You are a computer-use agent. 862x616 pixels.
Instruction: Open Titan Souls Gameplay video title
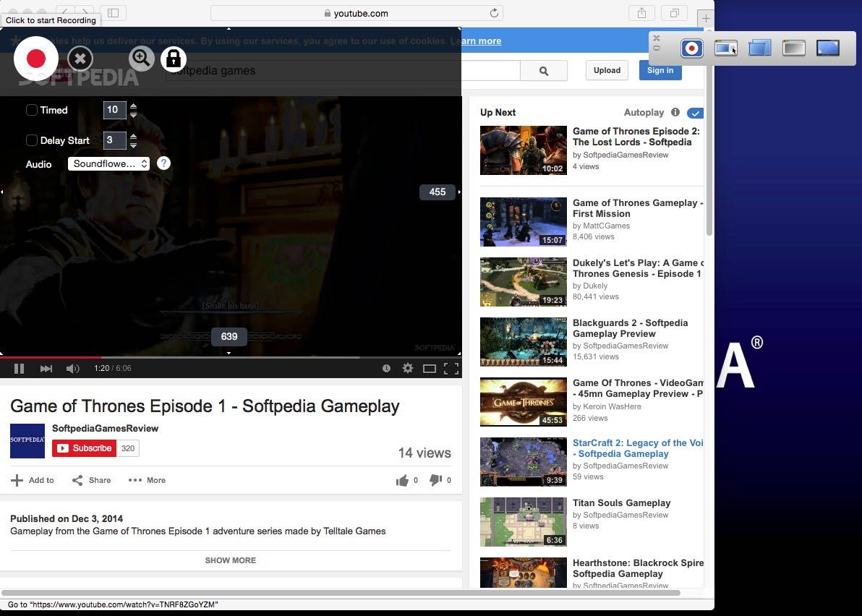pyautogui.click(x=622, y=502)
